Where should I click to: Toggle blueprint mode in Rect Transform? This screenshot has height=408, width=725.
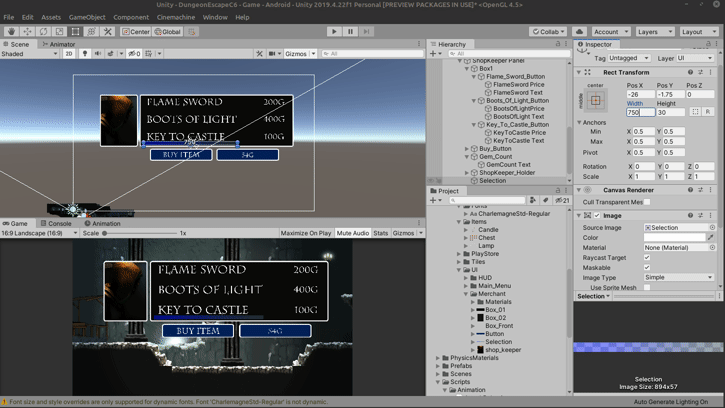click(x=695, y=112)
